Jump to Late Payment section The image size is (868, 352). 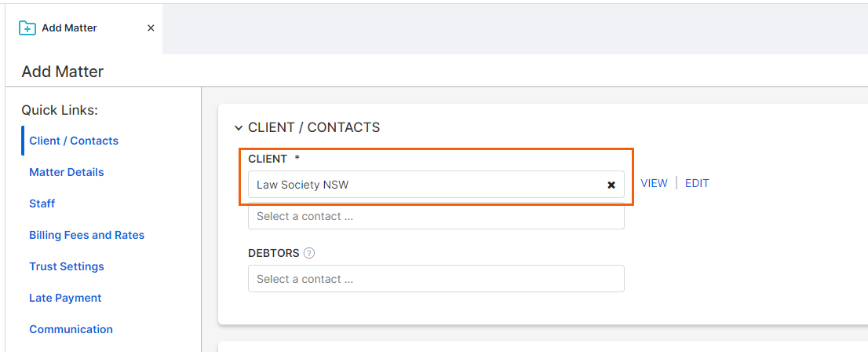click(65, 299)
